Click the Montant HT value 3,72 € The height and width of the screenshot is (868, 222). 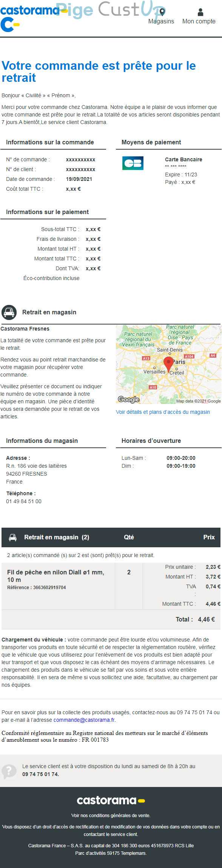point(213,577)
